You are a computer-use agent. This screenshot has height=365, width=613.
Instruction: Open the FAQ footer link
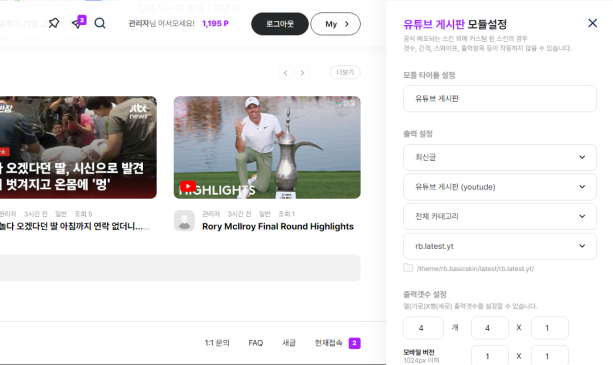(256, 343)
